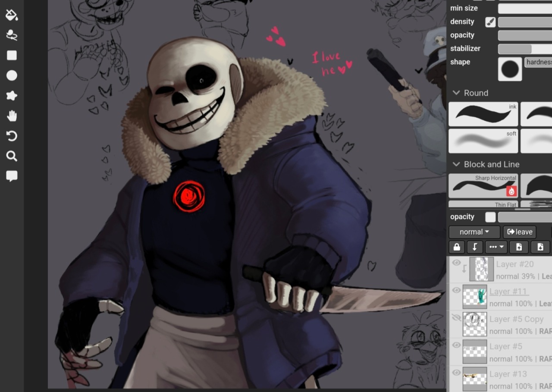Select the lasso brush tool
552x392 pixels.
click(12, 35)
